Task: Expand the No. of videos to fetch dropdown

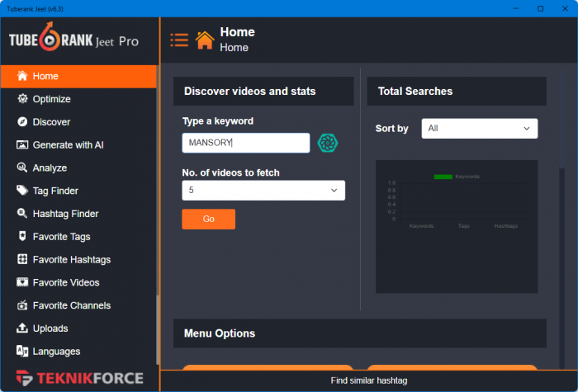Action: tap(263, 191)
